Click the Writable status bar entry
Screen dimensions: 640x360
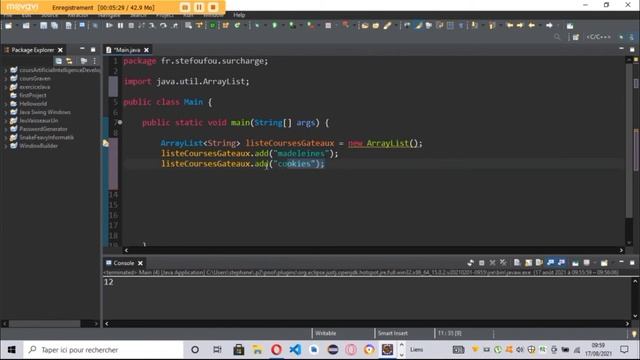pyautogui.click(x=325, y=333)
